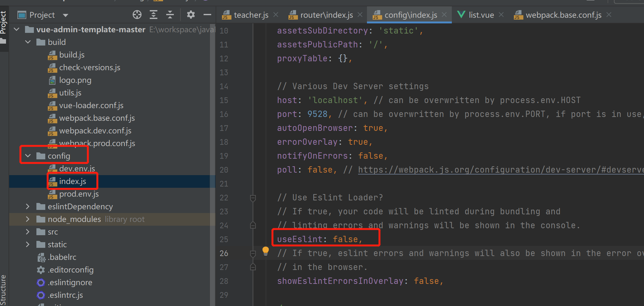Toggle code fold marker at line 22

pyautogui.click(x=253, y=198)
